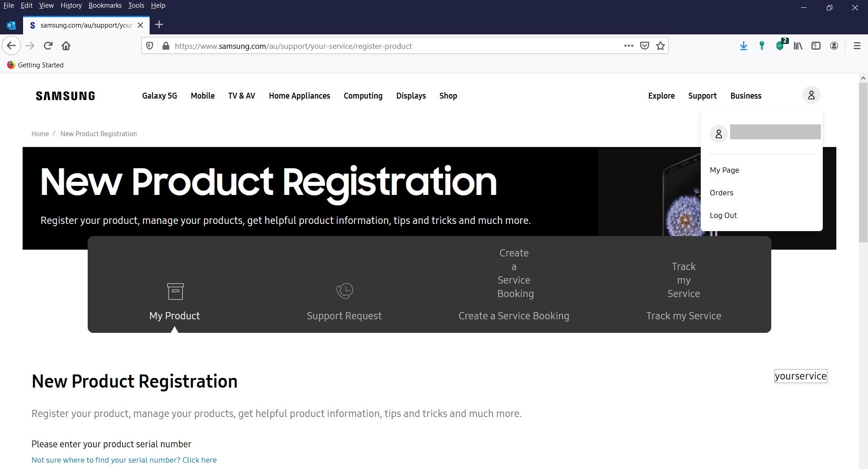
Task: Open the Library bookshelf icon
Action: click(798, 46)
